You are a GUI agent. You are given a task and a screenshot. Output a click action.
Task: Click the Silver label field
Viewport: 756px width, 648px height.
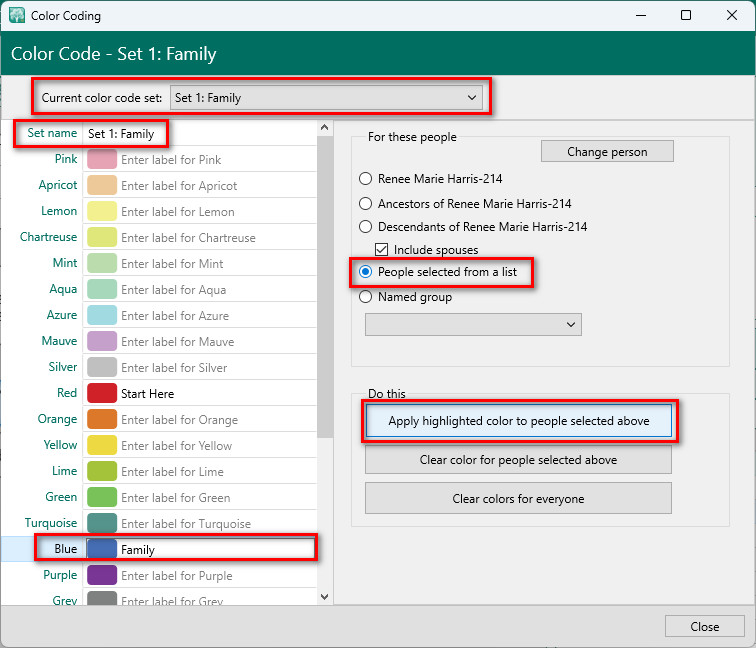tap(217, 368)
